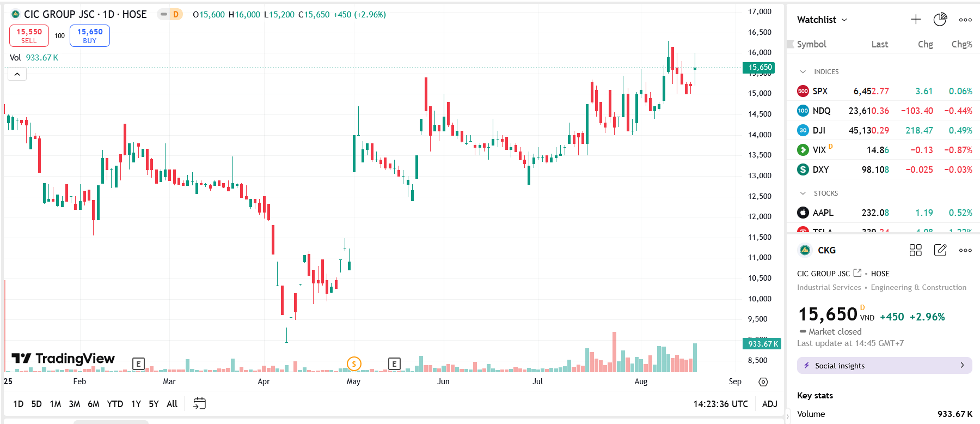Open the Watchlist dropdown menu

coord(822,20)
